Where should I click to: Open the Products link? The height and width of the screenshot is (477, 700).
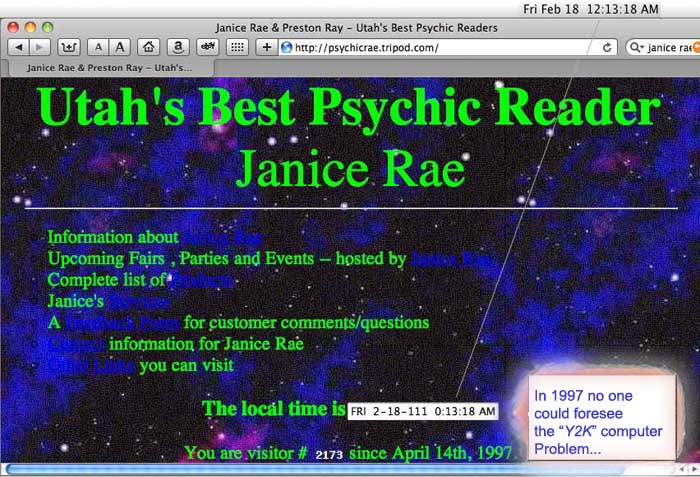click(x=201, y=280)
